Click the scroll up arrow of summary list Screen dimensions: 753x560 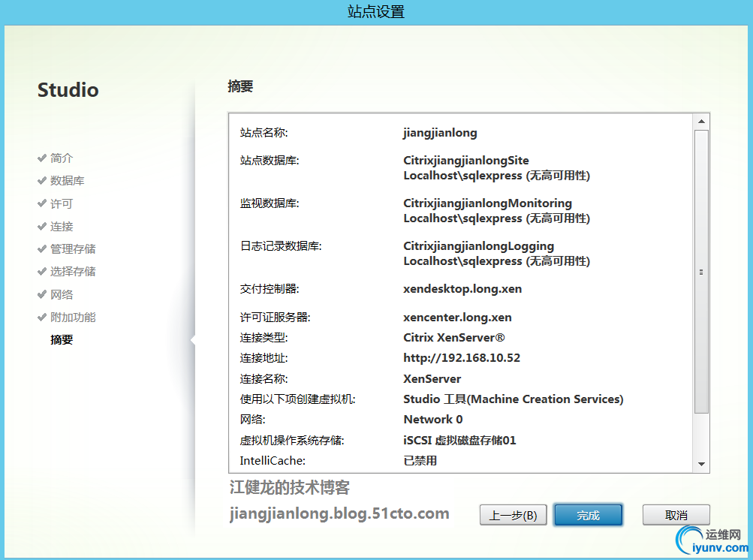click(x=702, y=122)
